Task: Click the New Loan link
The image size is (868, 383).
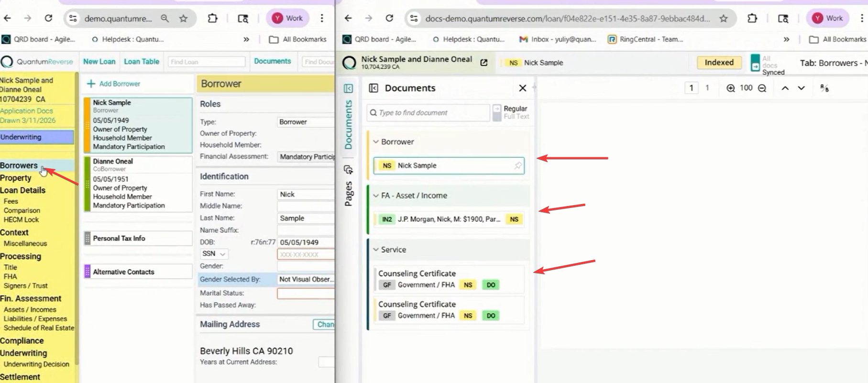Action: [99, 61]
